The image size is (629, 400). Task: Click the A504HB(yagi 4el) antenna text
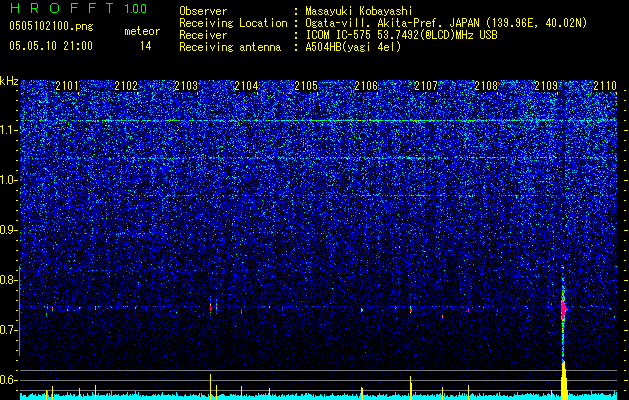tap(353, 47)
